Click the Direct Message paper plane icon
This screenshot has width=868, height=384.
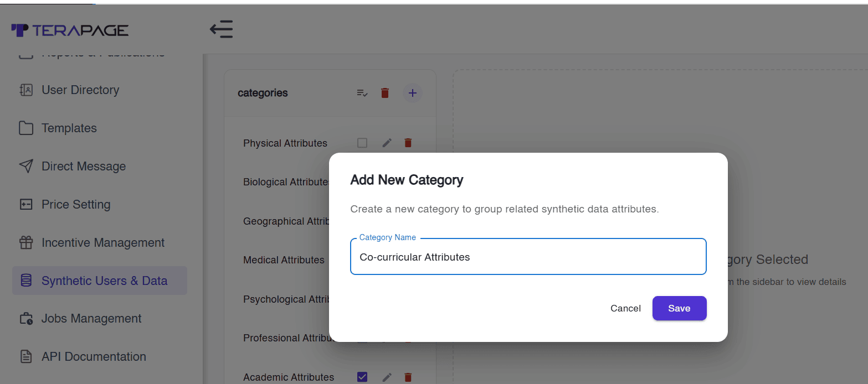pos(26,166)
